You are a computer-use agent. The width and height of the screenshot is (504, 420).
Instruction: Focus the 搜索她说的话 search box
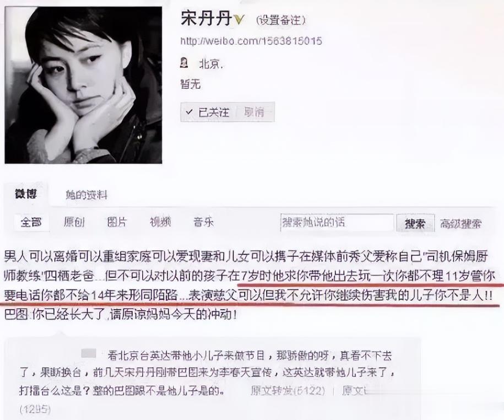coord(337,223)
